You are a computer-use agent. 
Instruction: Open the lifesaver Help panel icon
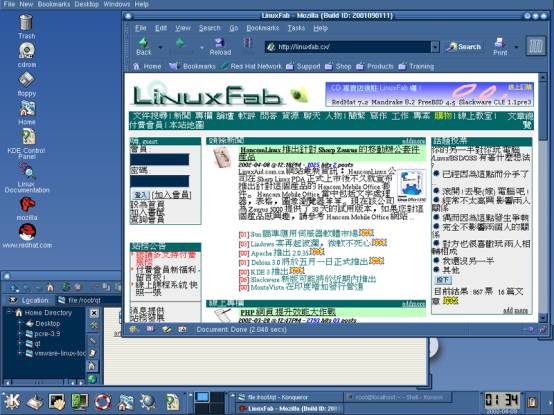(103, 402)
